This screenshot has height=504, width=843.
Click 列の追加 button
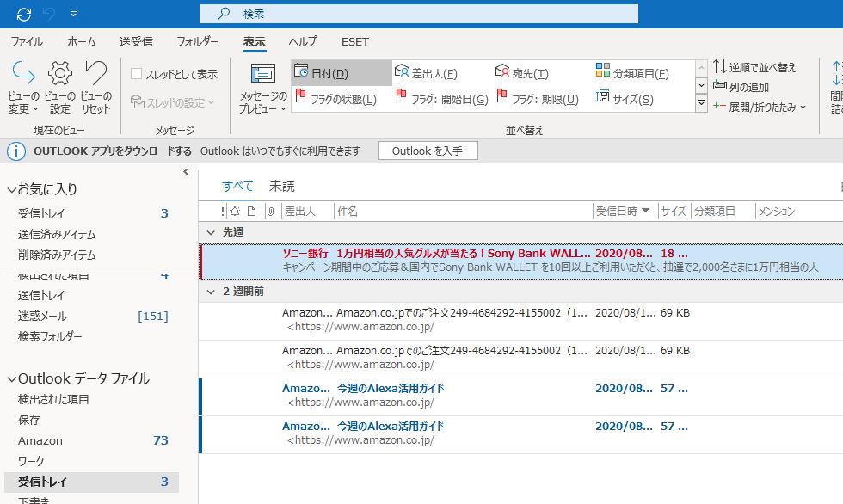click(x=741, y=87)
